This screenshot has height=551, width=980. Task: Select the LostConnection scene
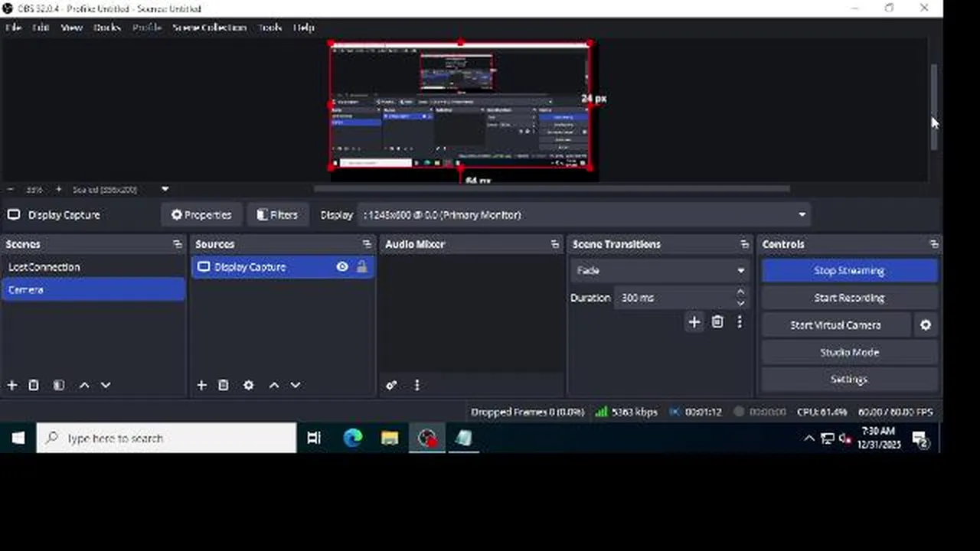click(93, 267)
